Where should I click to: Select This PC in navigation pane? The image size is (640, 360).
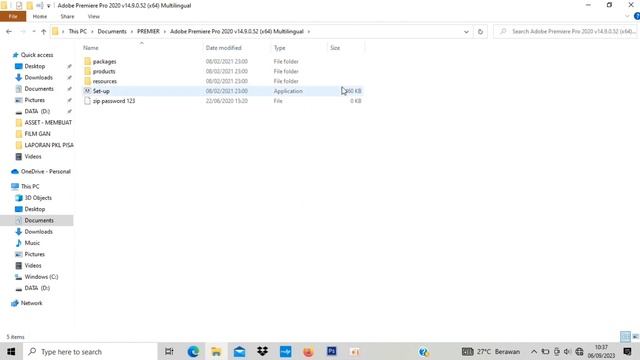[x=30, y=186]
